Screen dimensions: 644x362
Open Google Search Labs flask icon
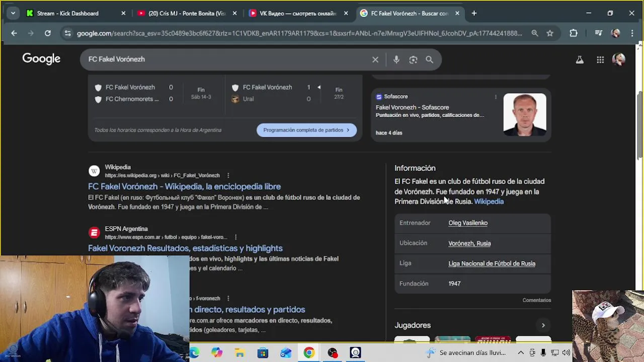[x=580, y=59]
